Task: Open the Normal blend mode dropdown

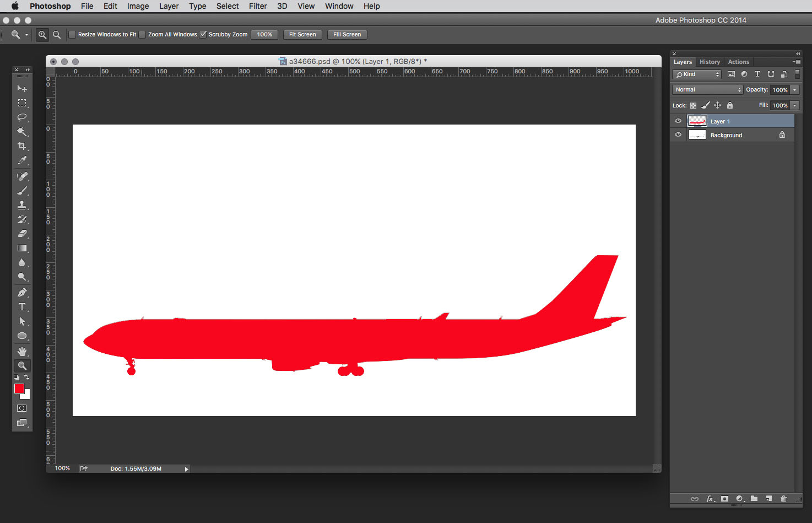Action: [x=708, y=90]
